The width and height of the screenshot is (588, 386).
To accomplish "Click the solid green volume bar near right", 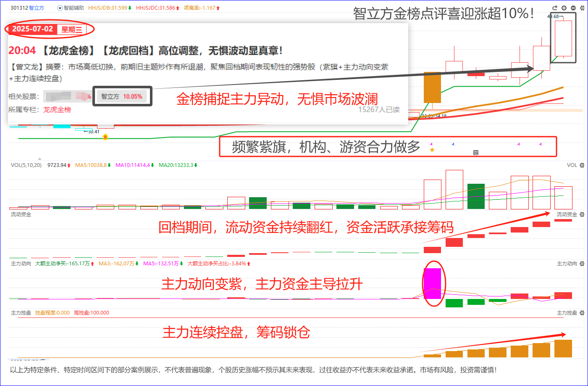I will [476, 196].
